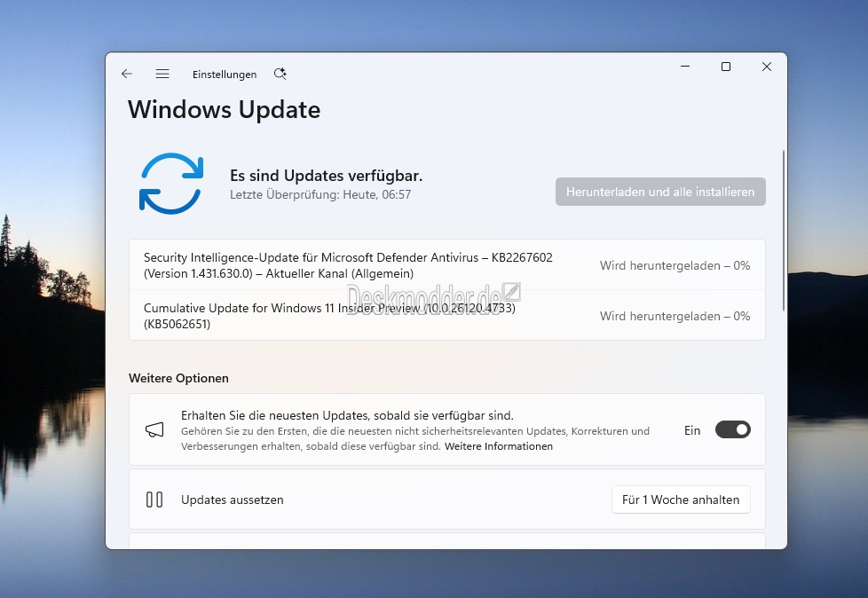Click the blue update sync icon
Viewport: 868px width, 598px height.
click(171, 184)
